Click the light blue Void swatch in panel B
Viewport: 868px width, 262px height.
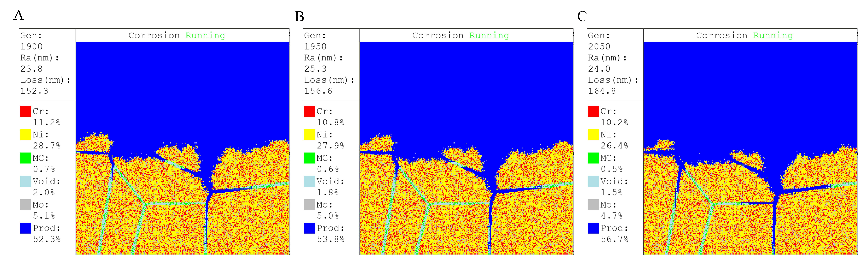click(309, 181)
